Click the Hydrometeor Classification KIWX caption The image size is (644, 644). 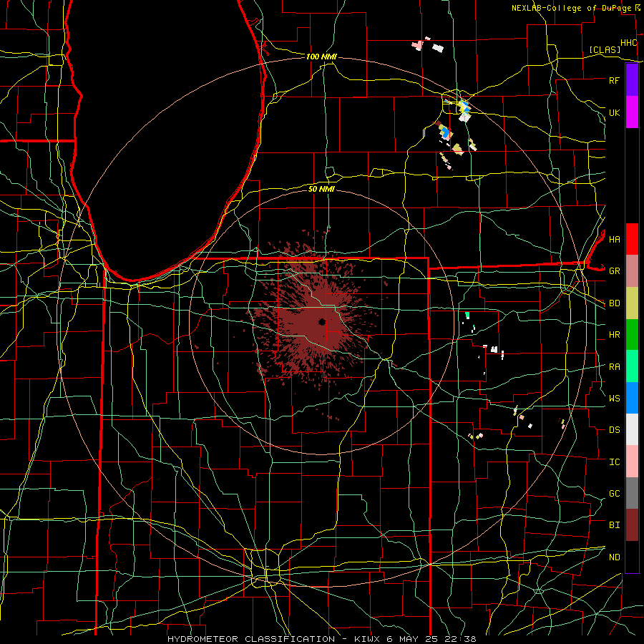322,639
